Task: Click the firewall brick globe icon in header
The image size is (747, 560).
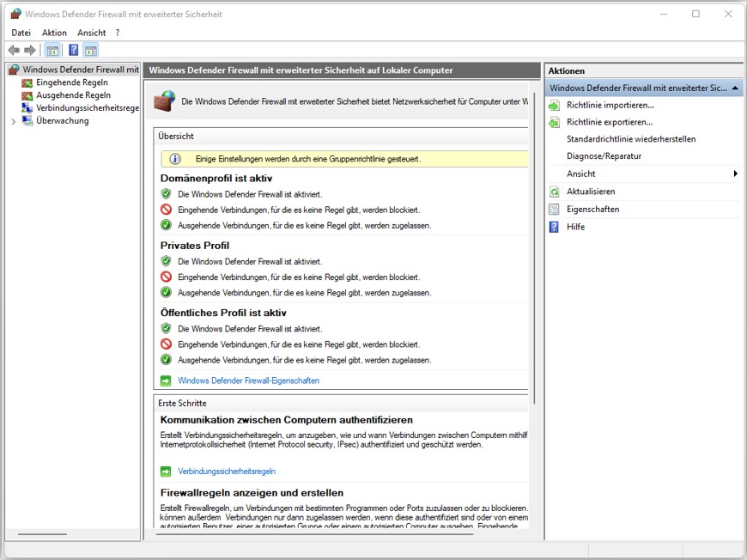Action: (165, 101)
